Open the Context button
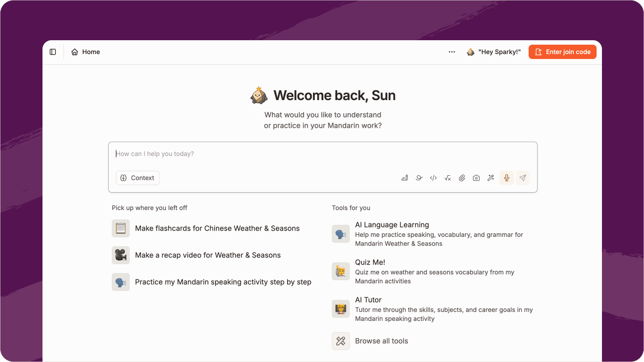This screenshot has width=644, height=362. [138, 178]
